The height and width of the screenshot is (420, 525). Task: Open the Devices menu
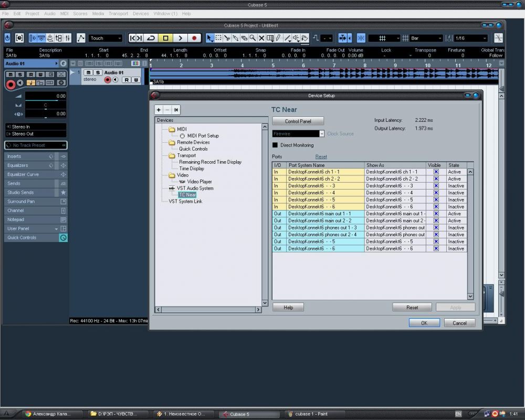pos(141,14)
